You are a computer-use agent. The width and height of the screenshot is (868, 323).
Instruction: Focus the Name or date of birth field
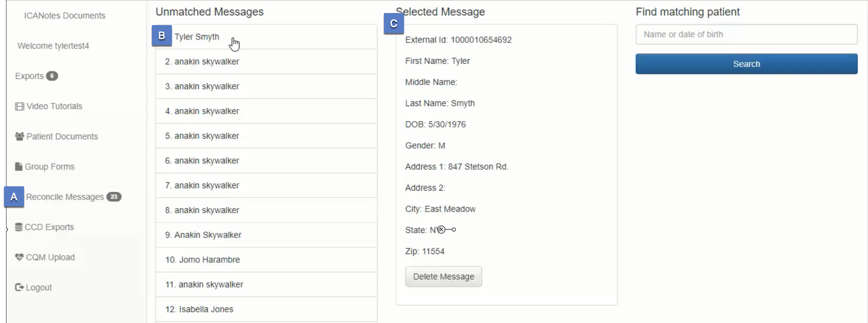pos(746,35)
